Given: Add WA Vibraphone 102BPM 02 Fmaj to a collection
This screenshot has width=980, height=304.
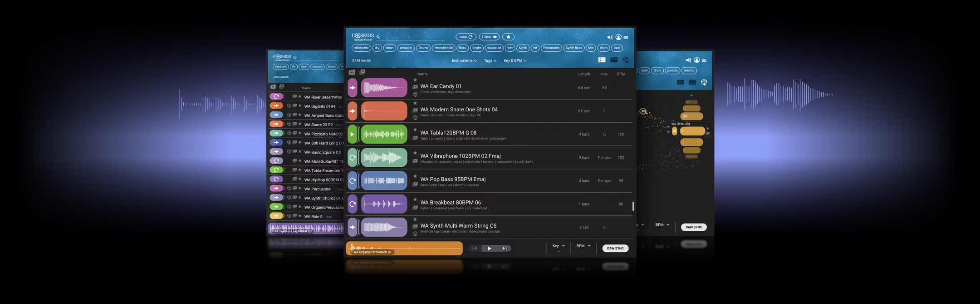Looking at the screenshot, I should coord(415,161).
